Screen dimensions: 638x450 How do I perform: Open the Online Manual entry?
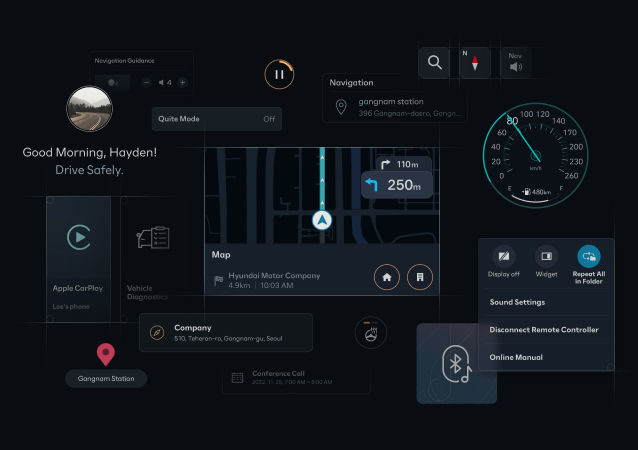(x=516, y=357)
